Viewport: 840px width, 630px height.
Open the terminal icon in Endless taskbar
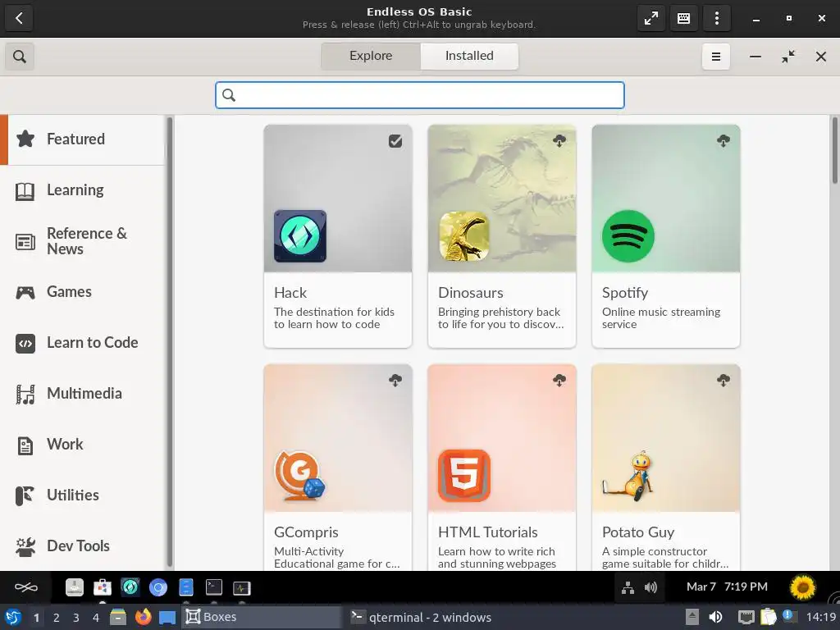214,587
